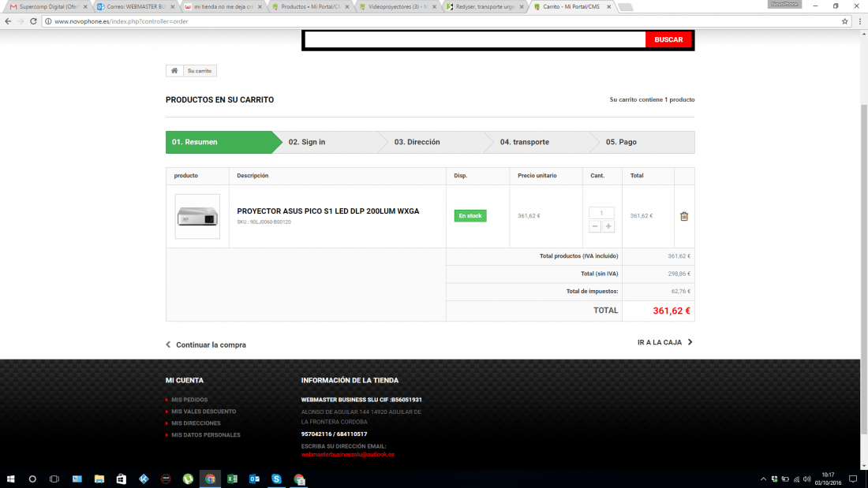Click the quantity input field showing 1
Image resolution: width=868 pixels, height=488 pixels.
click(x=602, y=213)
